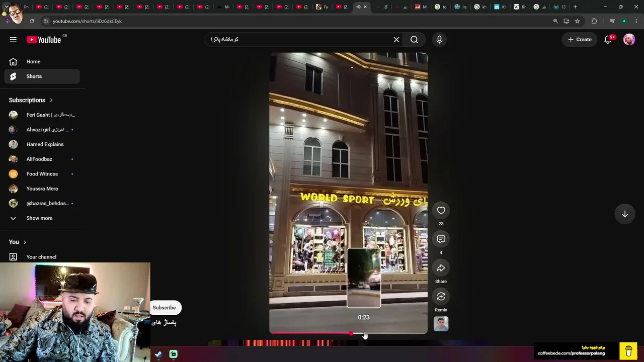Share this Short
This screenshot has width=644, height=362.
[x=441, y=268]
